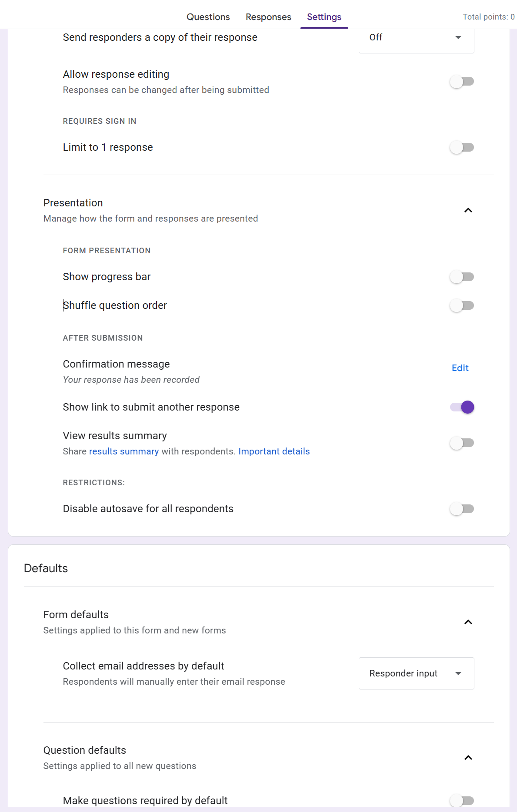Click the Presentation section heading

[73, 203]
